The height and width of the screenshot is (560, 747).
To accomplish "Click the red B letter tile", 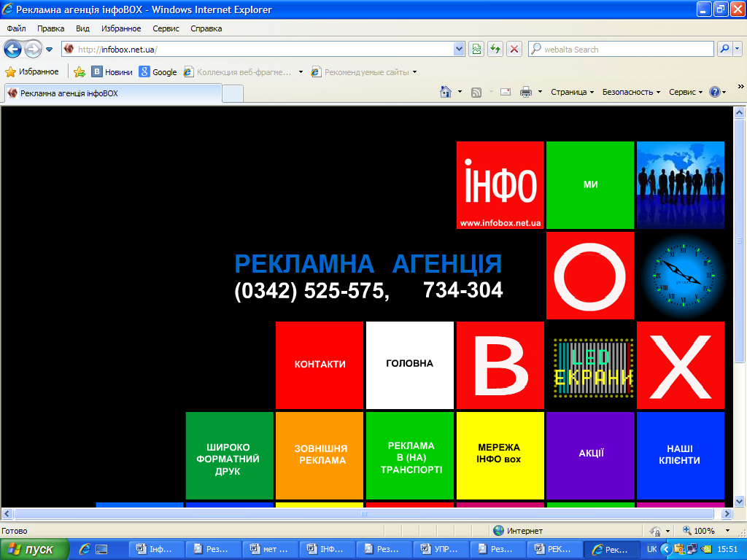I will (500, 365).
